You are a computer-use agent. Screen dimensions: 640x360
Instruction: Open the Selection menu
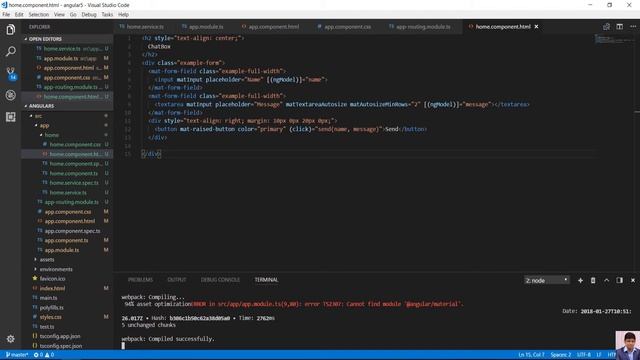point(39,14)
